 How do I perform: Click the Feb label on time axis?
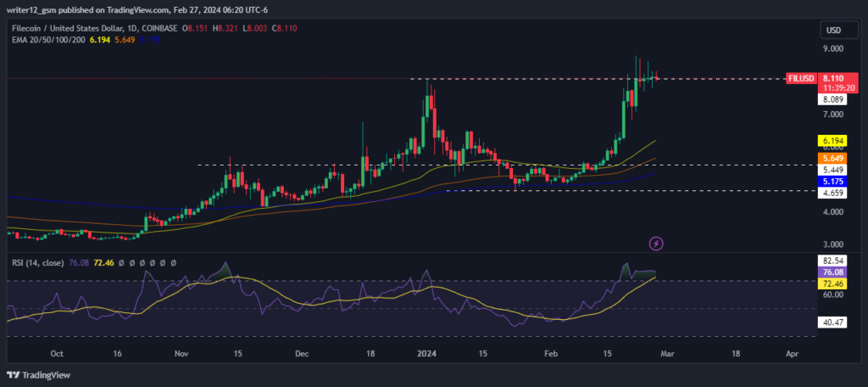pyautogui.click(x=550, y=353)
